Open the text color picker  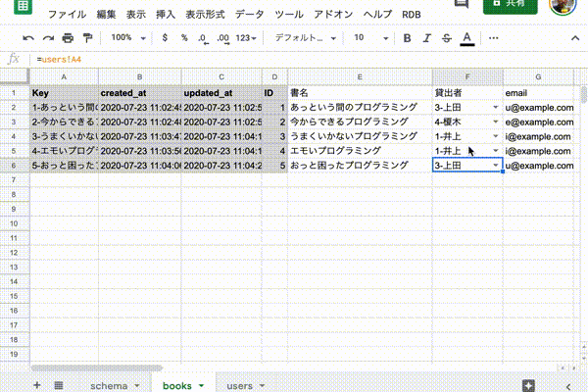pyautogui.click(x=466, y=38)
